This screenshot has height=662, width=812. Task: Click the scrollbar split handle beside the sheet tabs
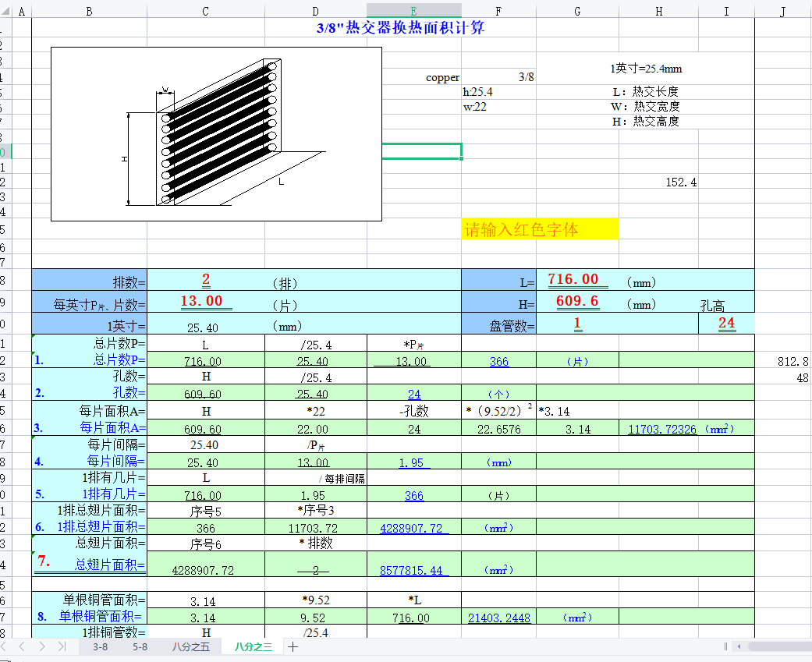click(725, 646)
